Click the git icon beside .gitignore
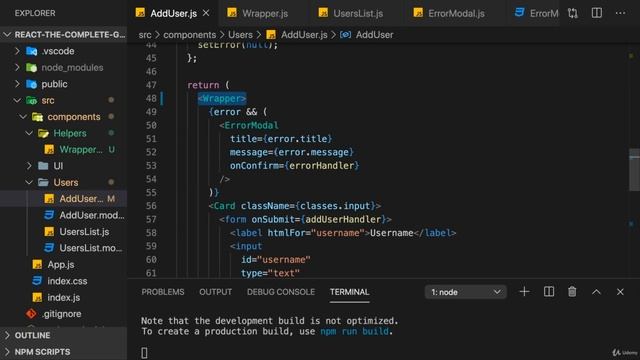The image size is (640, 360). tap(31, 313)
